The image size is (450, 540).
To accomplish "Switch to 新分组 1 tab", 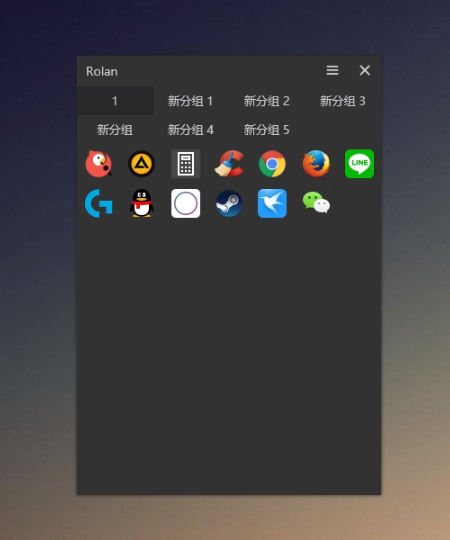I will click(x=191, y=101).
